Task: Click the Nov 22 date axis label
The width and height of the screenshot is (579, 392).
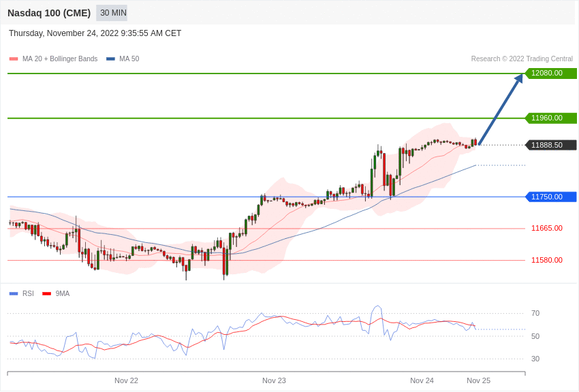Action: [126, 380]
